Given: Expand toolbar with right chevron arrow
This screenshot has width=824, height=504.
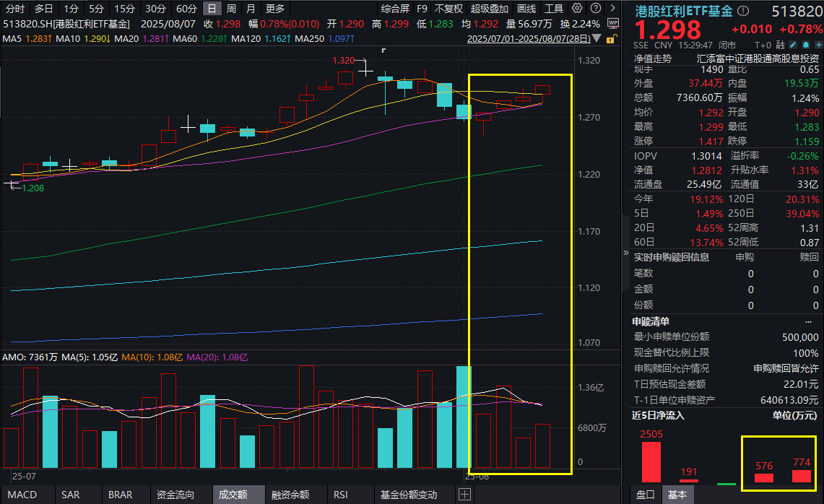Looking at the screenshot, I should pos(611,9).
